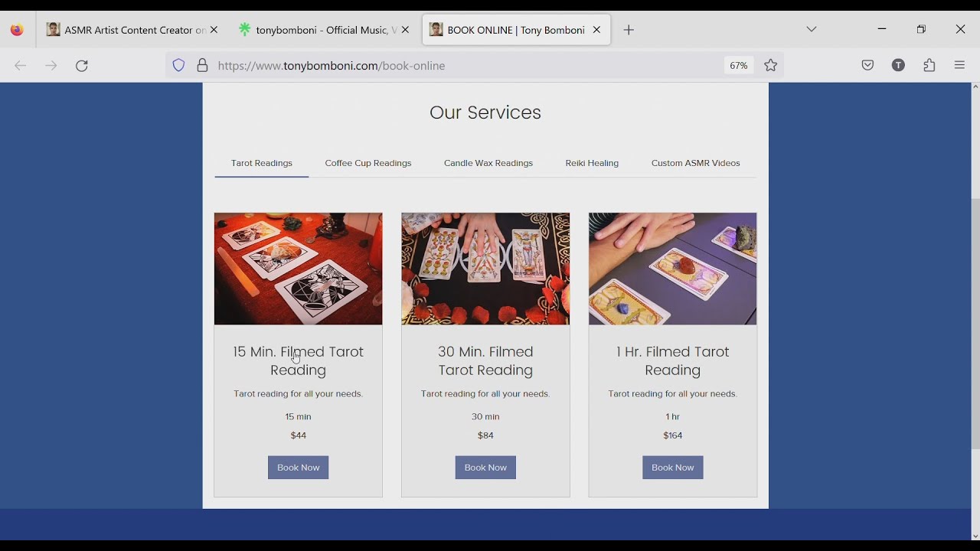Open the Reiki Healing tab
The image size is (980, 551).
(x=592, y=164)
